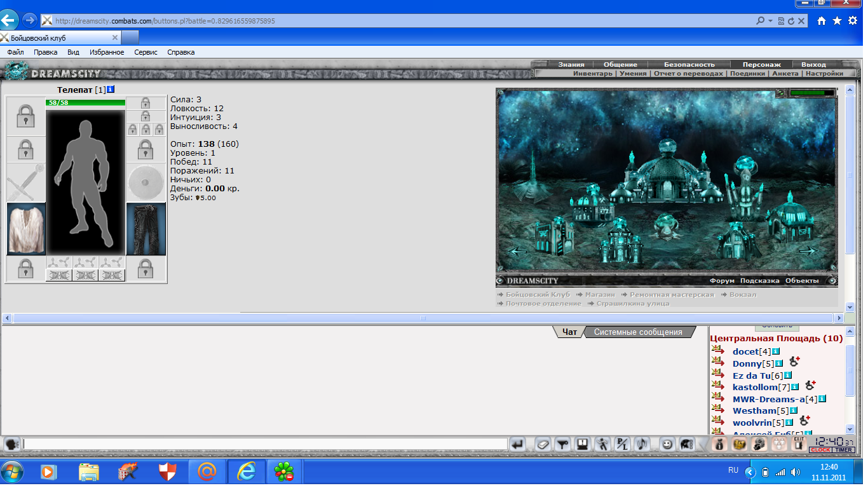The width and height of the screenshot is (868, 488).
Task: Click the group of people icon
Action: [778, 444]
